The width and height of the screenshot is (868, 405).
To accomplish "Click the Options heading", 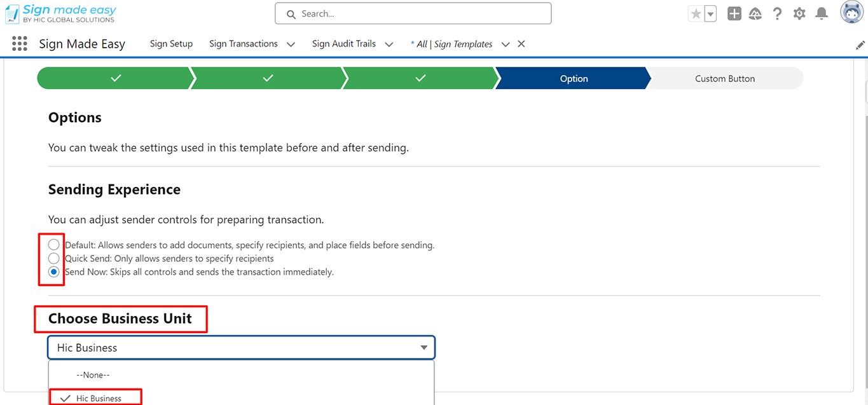I will 75,118.
